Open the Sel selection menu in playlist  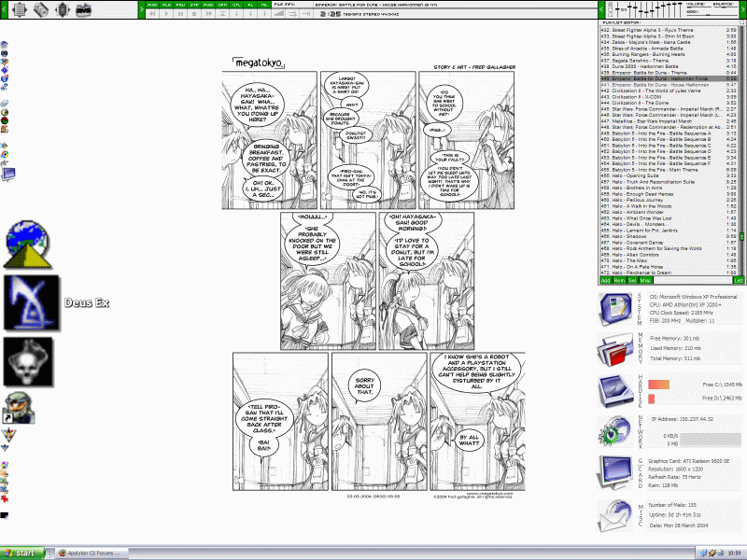pyautogui.click(x=632, y=280)
